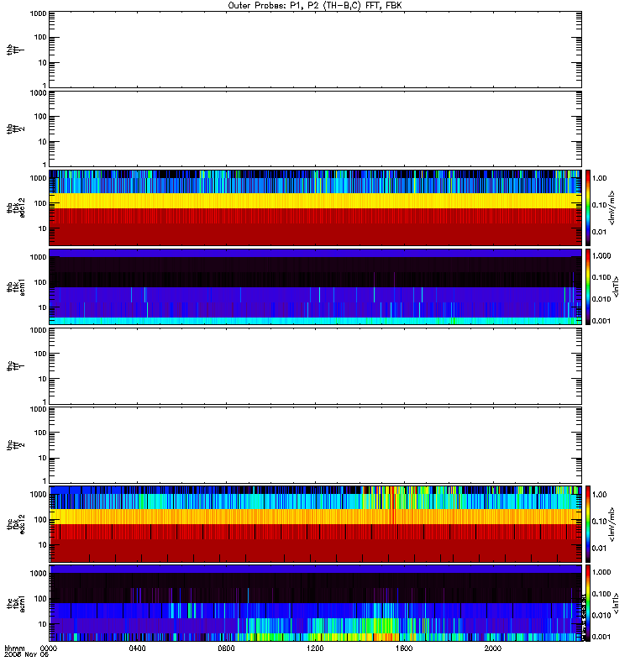
Task: Click the "100" y-tick of thc fbk edc12
Action: [40, 520]
